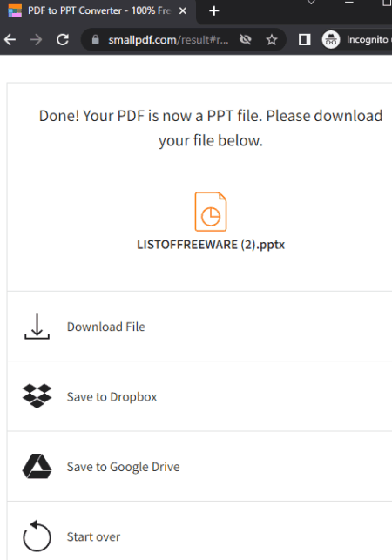Select the PDF to PPT Converter tab
The height and width of the screenshot is (560, 392).
pos(98,11)
